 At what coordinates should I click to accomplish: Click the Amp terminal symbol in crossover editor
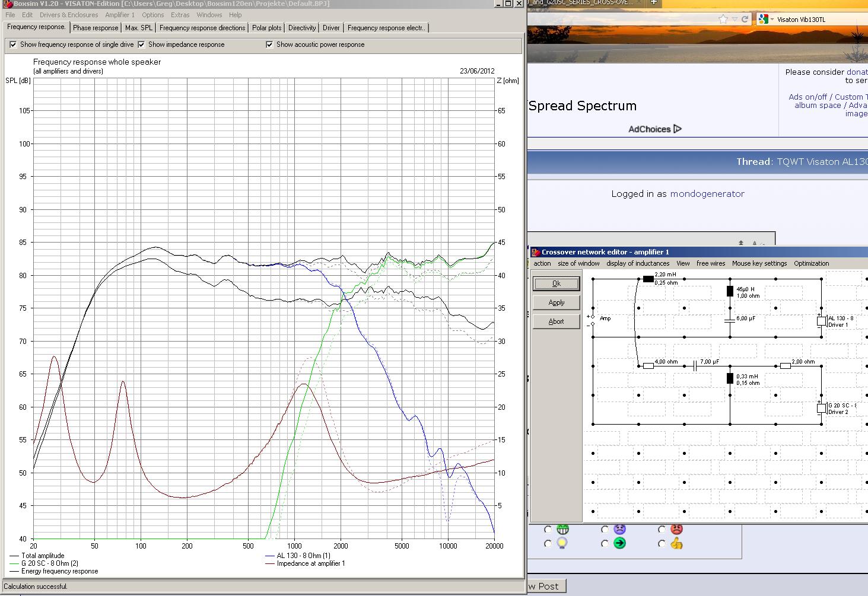[592, 321]
